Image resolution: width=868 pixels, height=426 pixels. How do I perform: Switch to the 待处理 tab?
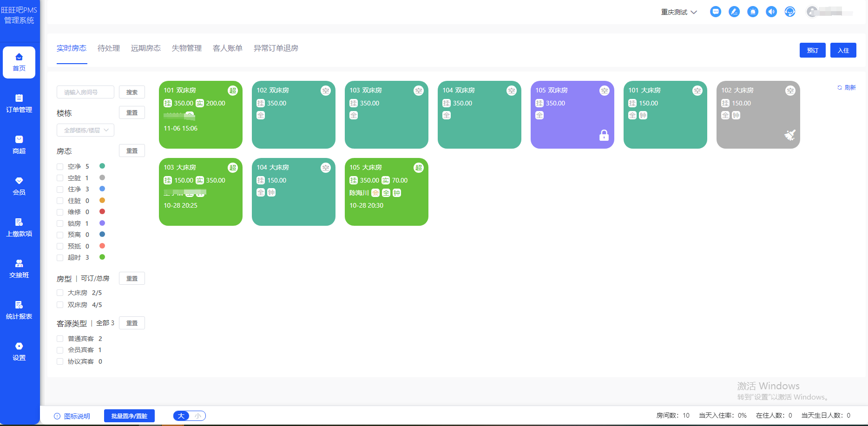pos(108,48)
